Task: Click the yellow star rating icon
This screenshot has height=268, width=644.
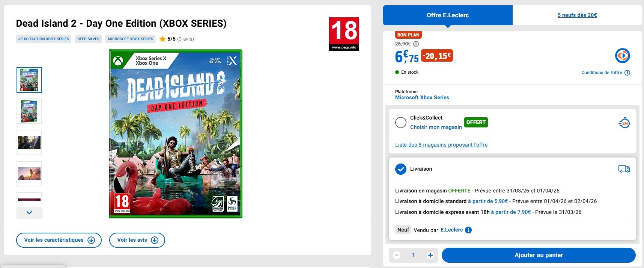Action: click(163, 39)
